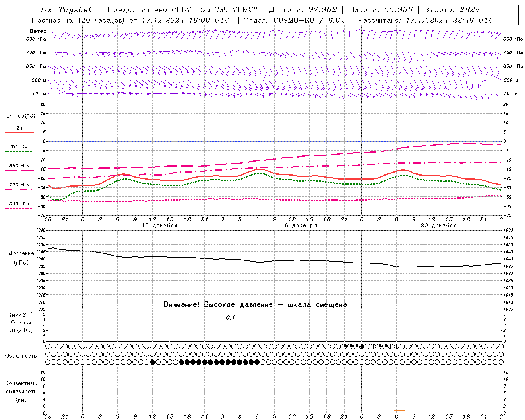Click the Td 2м dew point legend entry
Viewport: 525px width, 420px height.
[x=19, y=147]
